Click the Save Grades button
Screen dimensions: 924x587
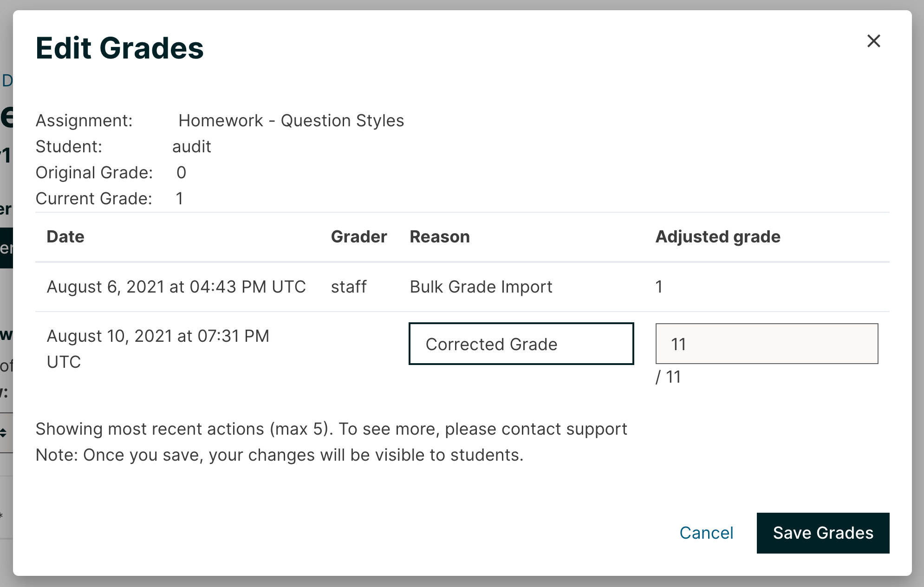tap(823, 533)
